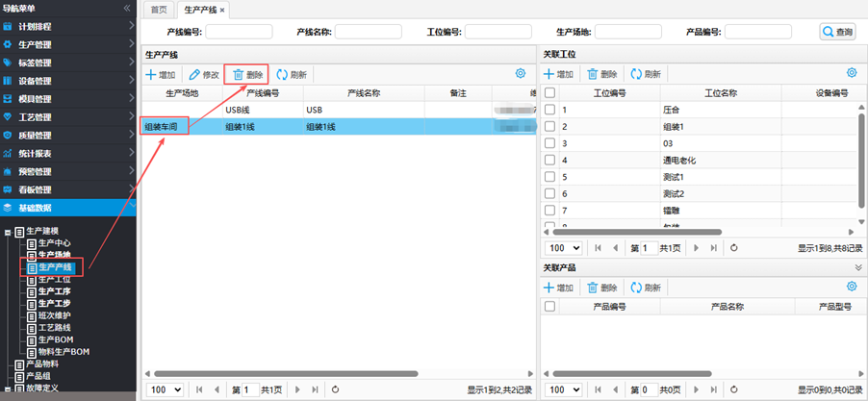Check the 03 station row checkbox
Image resolution: width=868 pixels, height=401 pixels.
(x=549, y=143)
